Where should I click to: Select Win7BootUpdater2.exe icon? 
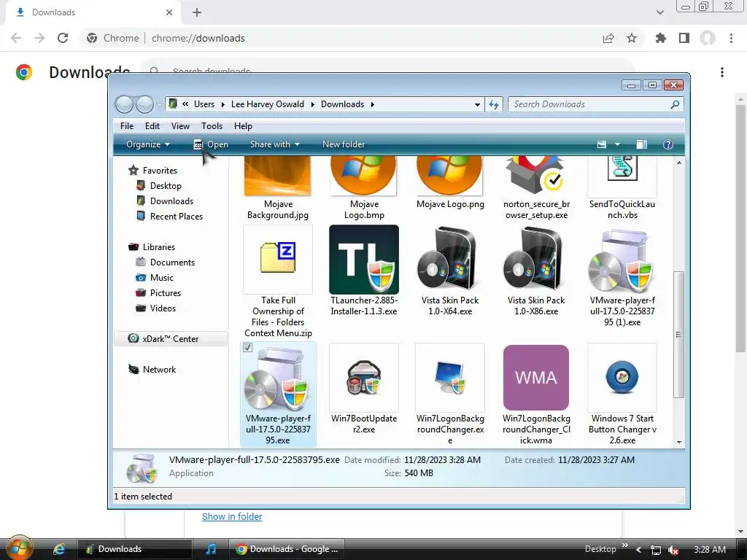(x=364, y=377)
